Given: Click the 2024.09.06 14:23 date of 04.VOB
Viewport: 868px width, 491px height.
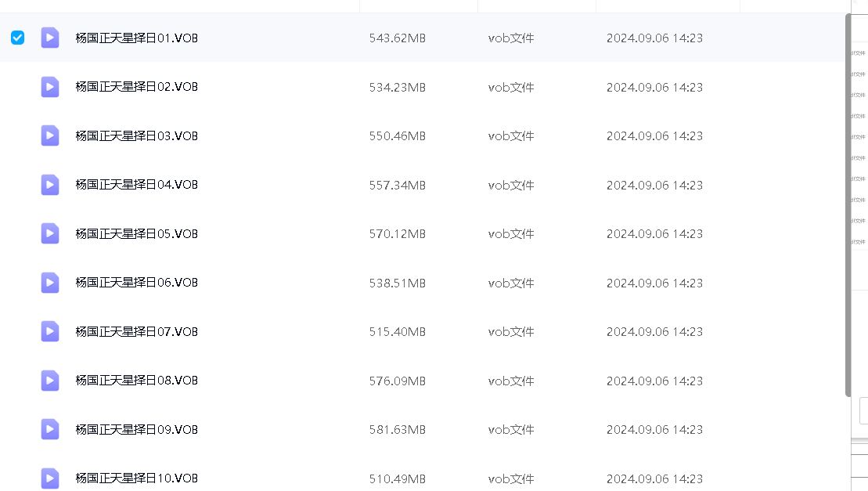Looking at the screenshot, I should click(654, 186).
